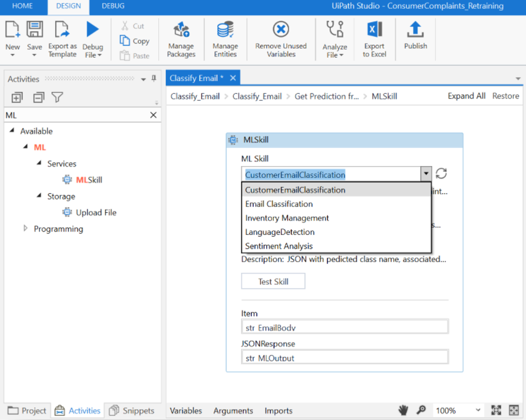Choose Inventory Management from the dropdown list

tap(337, 218)
